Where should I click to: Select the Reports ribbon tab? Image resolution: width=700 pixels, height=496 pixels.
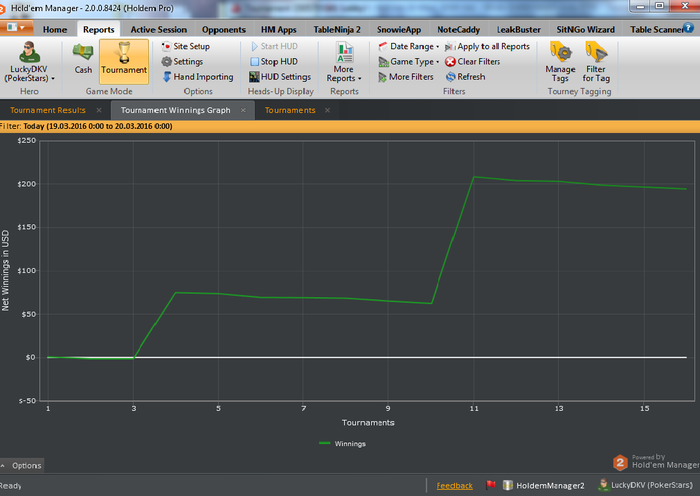pyautogui.click(x=99, y=29)
